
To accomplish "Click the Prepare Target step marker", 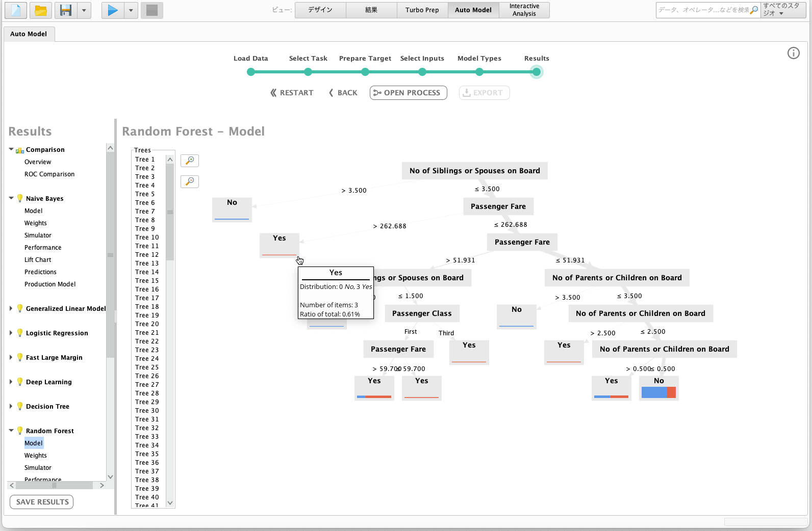I will click(x=365, y=72).
